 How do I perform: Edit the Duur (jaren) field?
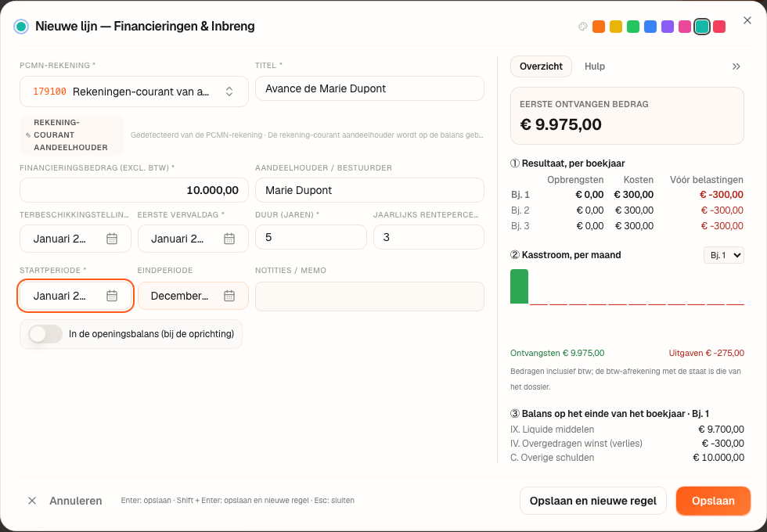pos(311,237)
